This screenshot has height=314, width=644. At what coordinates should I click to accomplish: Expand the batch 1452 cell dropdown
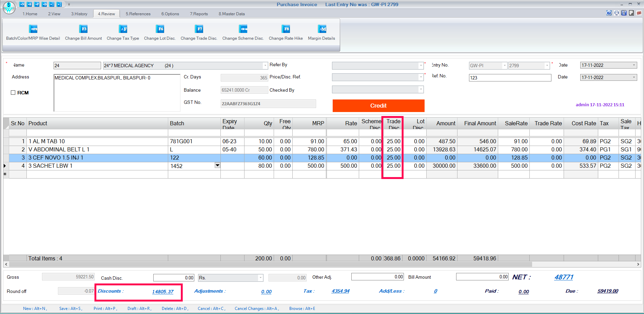217,165
